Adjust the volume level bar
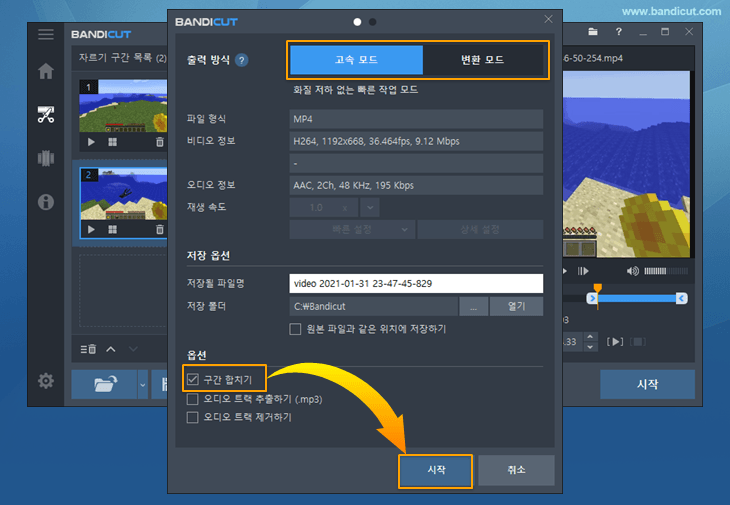 click(666, 271)
